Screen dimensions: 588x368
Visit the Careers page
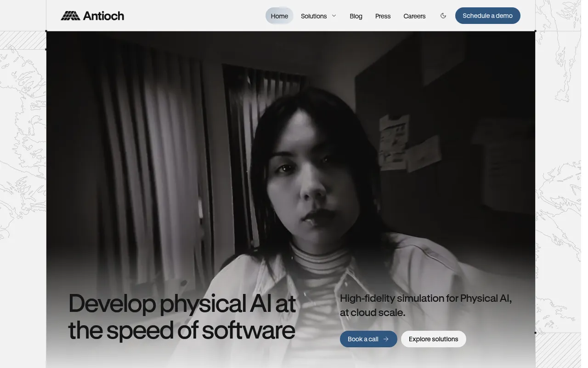[x=414, y=16]
